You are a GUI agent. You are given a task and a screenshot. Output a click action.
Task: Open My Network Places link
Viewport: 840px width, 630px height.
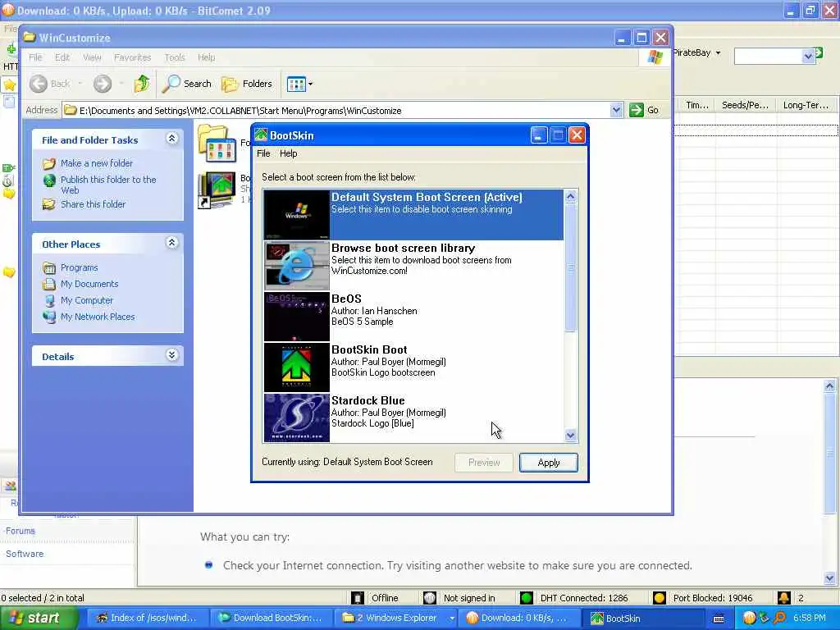(x=98, y=317)
